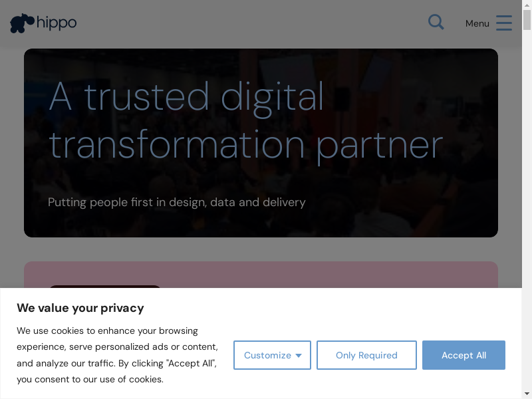Image resolution: width=532 pixels, height=399 pixels.
Task: Select the "Menu" label in header
Action: (x=477, y=23)
